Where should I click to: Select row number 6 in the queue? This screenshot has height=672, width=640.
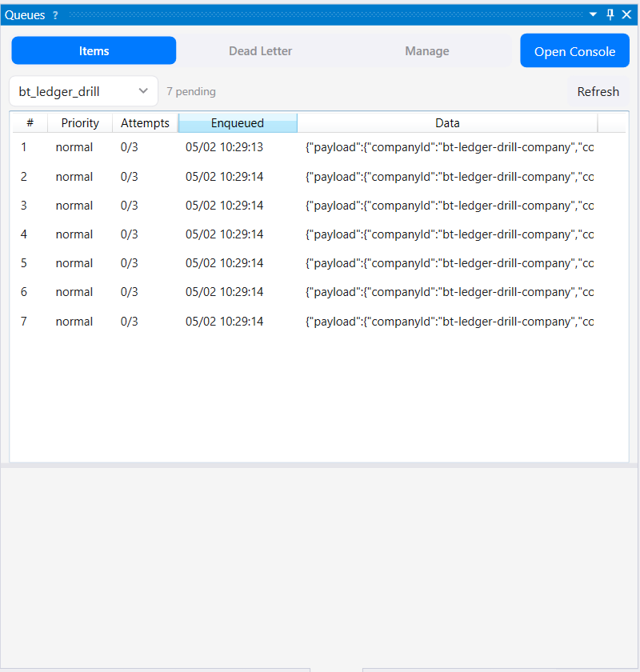click(319, 292)
